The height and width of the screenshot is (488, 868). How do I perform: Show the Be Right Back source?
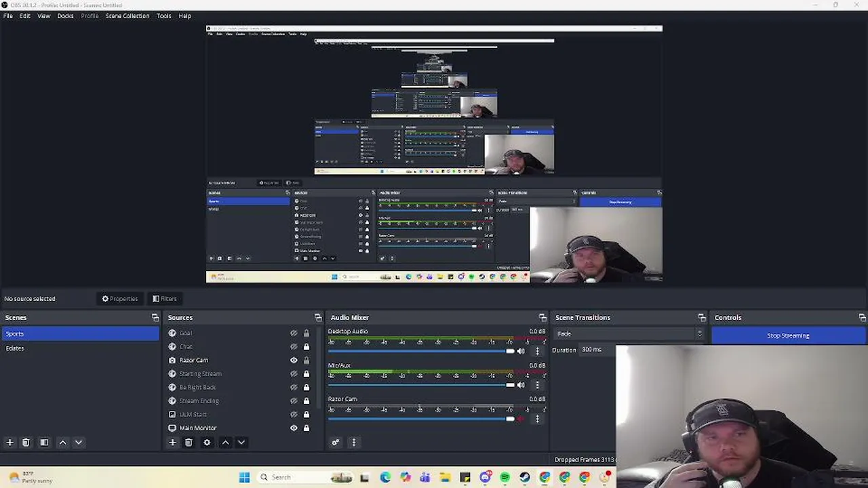pos(294,387)
